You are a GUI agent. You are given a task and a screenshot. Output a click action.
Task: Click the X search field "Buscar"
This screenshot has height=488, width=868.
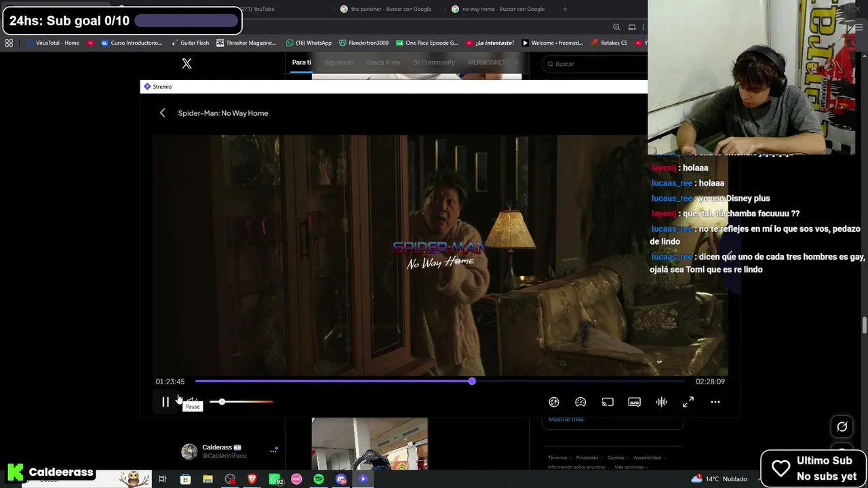(x=595, y=64)
